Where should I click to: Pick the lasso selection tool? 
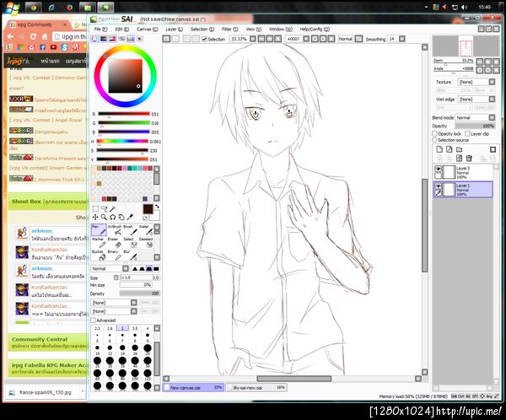click(104, 208)
